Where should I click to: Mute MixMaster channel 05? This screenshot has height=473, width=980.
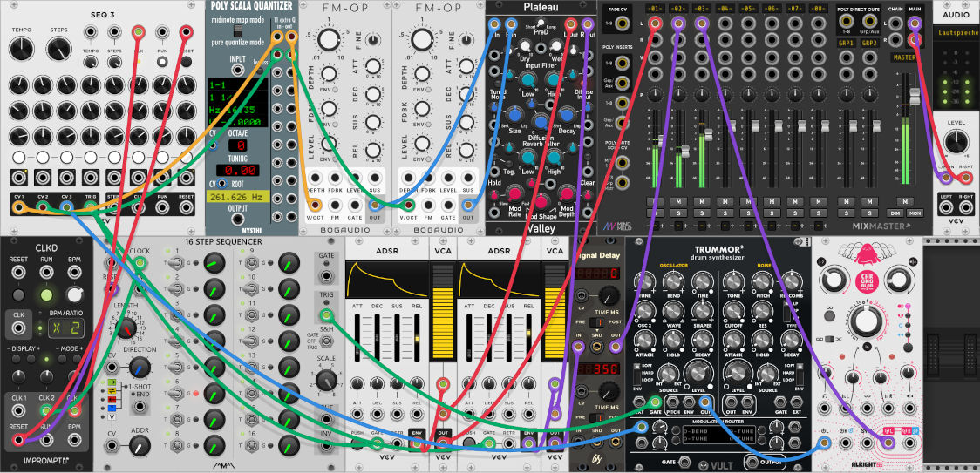[x=749, y=201]
